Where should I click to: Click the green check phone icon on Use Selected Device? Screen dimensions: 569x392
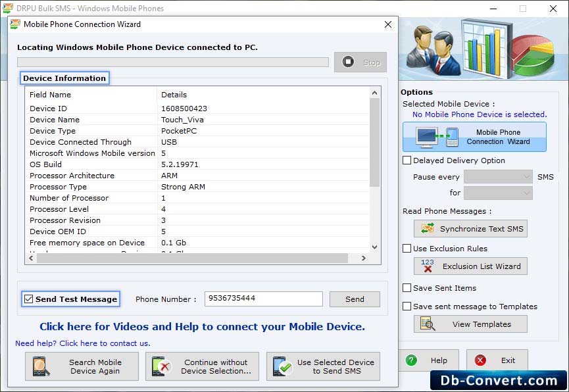pyautogui.click(x=282, y=366)
